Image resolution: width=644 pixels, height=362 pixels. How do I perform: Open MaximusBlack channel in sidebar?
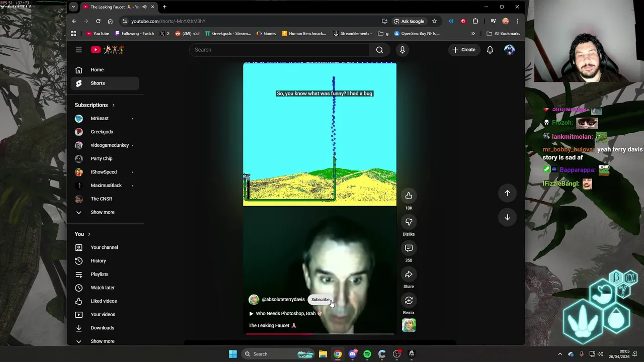104,186
